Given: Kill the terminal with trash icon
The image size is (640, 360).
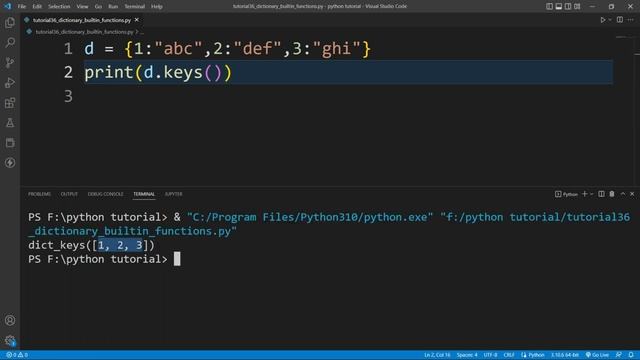Looking at the screenshot, I should (612, 194).
